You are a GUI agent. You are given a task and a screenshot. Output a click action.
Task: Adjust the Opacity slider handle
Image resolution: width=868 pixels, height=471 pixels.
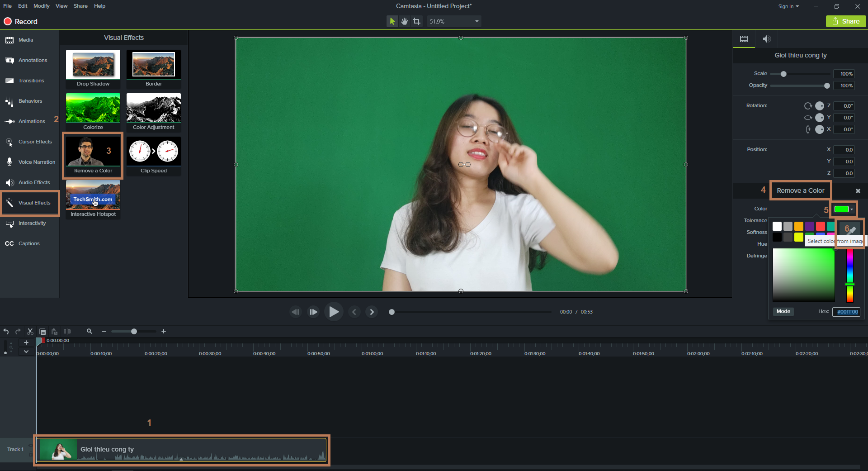pos(827,86)
